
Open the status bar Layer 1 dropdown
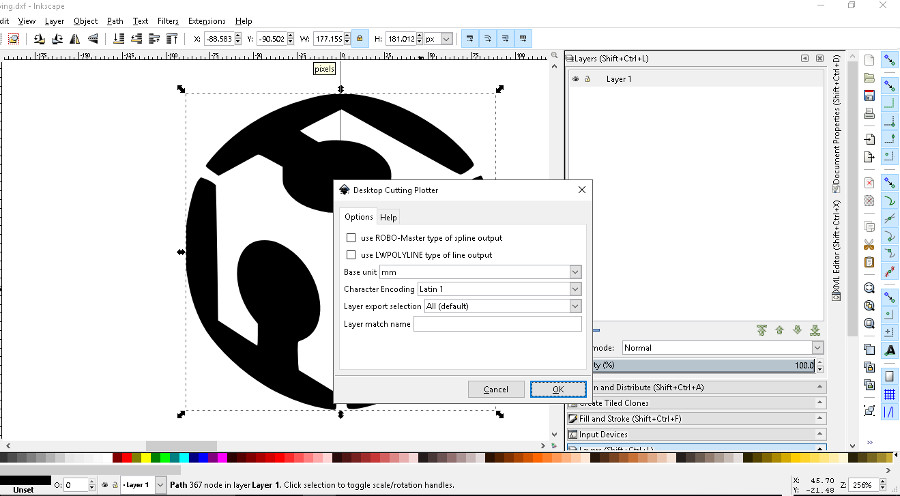[x=160, y=485]
